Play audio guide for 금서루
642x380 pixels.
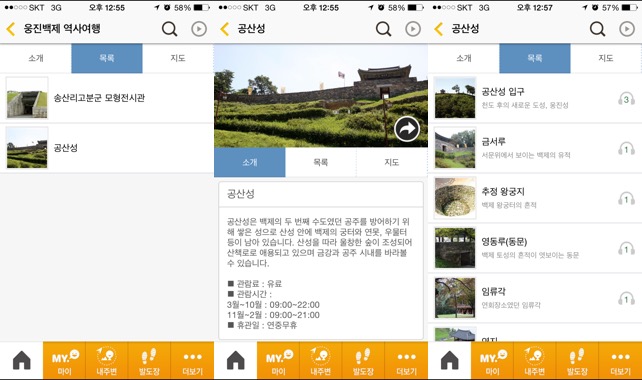click(x=626, y=149)
